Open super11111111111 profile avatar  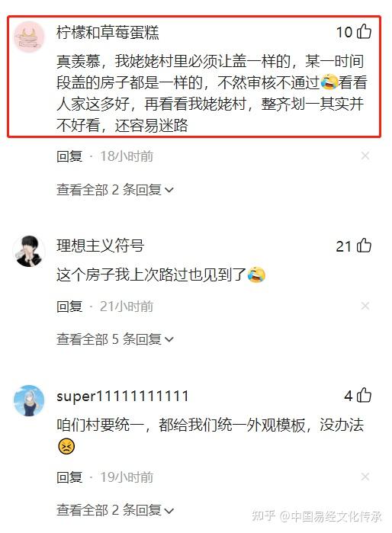click(29, 401)
